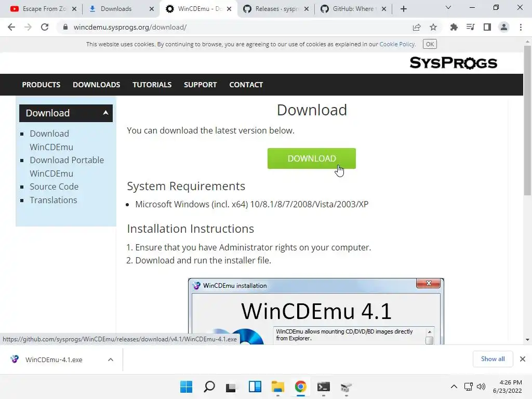The height and width of the screenshot is (399, 532).
Task: Click the SysProgs logo
Action: tap(453, 63)
